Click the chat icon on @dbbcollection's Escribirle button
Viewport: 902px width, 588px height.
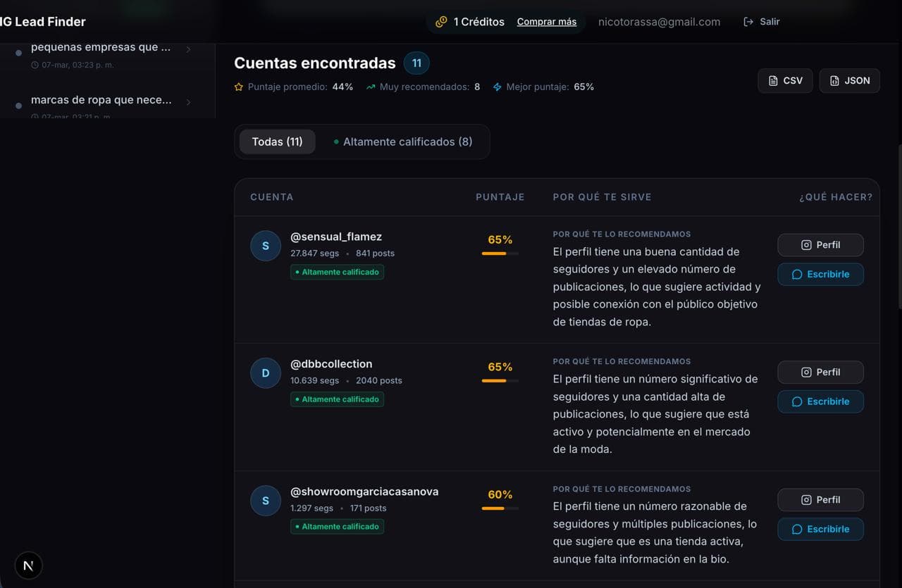click(x=798, y=401)
